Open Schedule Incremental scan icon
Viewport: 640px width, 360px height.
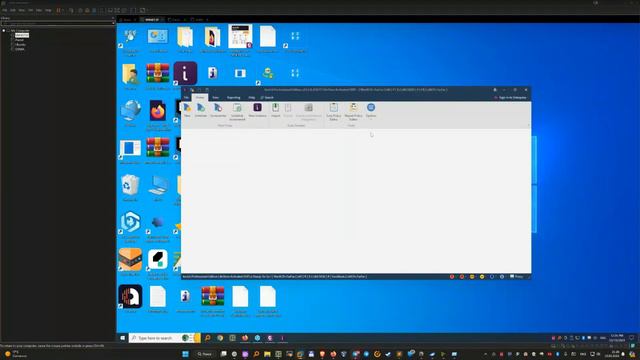237,111
